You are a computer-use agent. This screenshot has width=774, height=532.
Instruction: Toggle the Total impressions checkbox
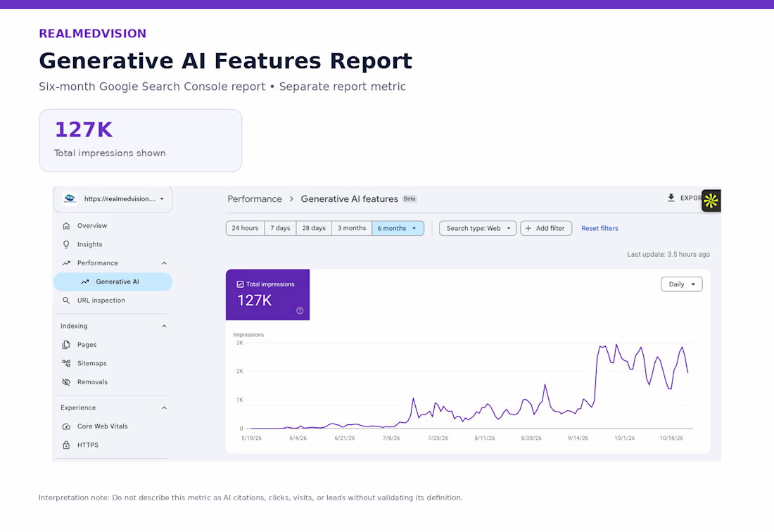pos(240,284)
